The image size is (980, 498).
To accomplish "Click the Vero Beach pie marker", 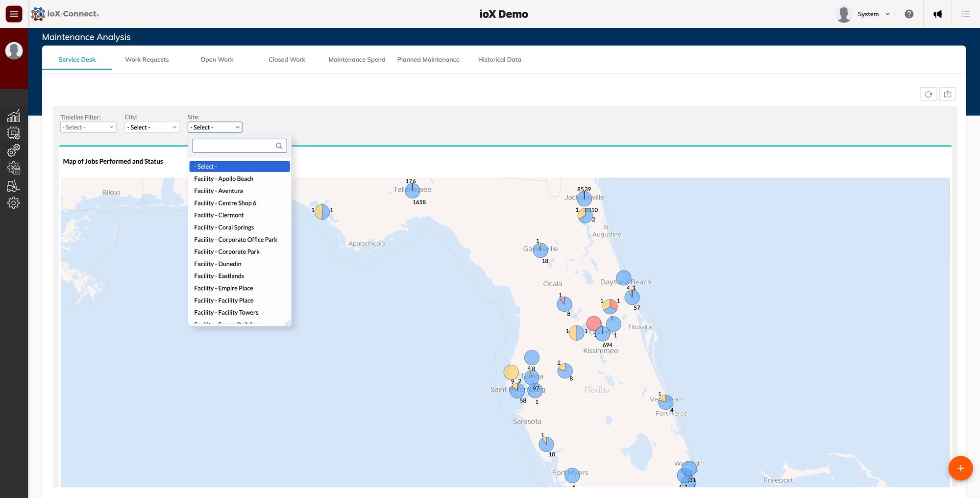I will click(x=665, y=402).
